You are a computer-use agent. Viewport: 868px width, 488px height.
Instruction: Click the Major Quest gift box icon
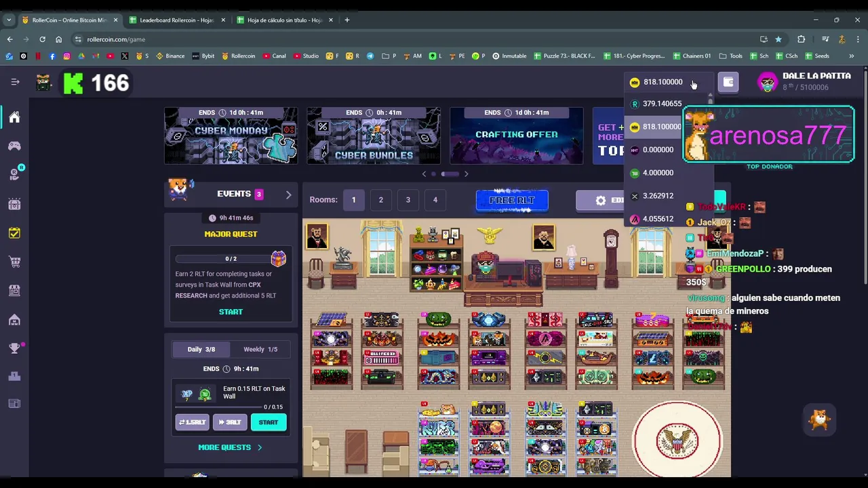tap(278, 258)
